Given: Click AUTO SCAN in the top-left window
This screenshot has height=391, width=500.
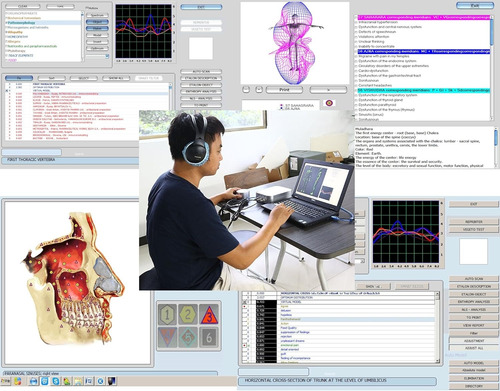Looking at the screenshot, I should click(201, 71).
